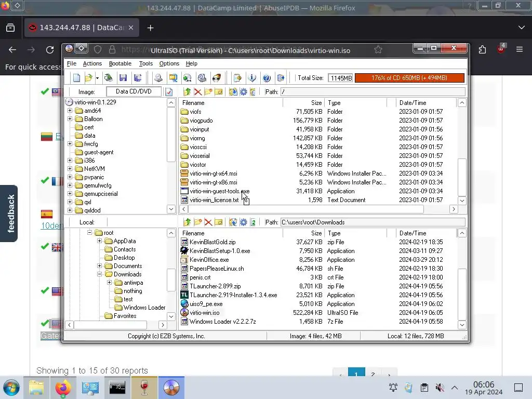This screenshot has width=532, height=399.
Task: Click the Mount to virtual drive icon
Action: [202, 78]
